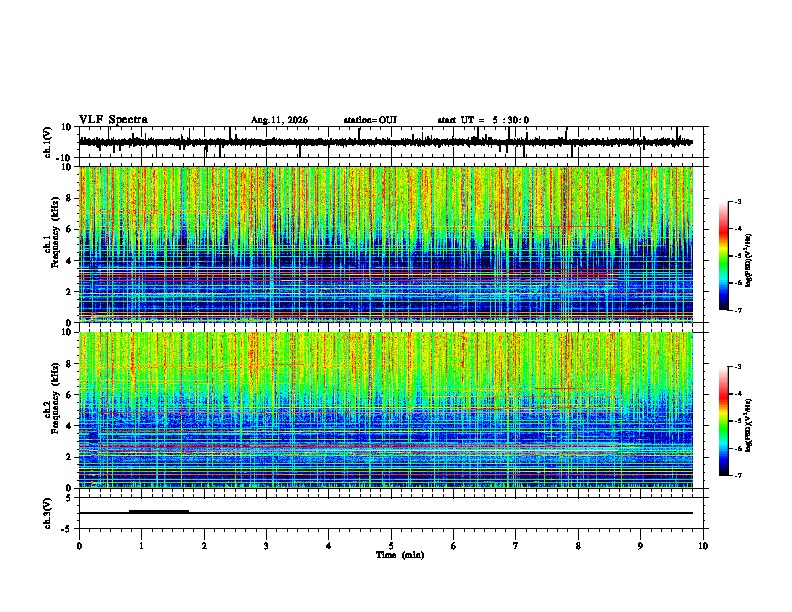Select the date 'Aug.11, 2026'
Screen dimensions: 792x612
click(x=279, y=120)
